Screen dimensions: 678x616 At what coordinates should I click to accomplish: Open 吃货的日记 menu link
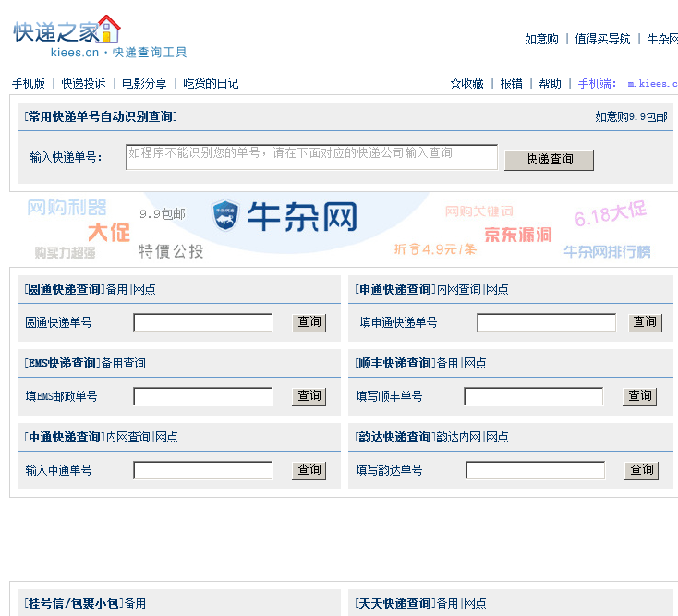(211, 83)
